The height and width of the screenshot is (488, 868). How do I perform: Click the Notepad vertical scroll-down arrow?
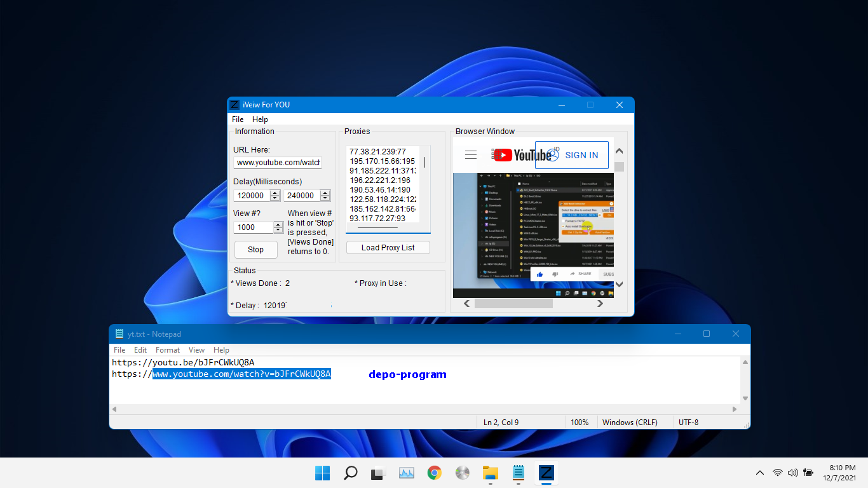[745, 398]
